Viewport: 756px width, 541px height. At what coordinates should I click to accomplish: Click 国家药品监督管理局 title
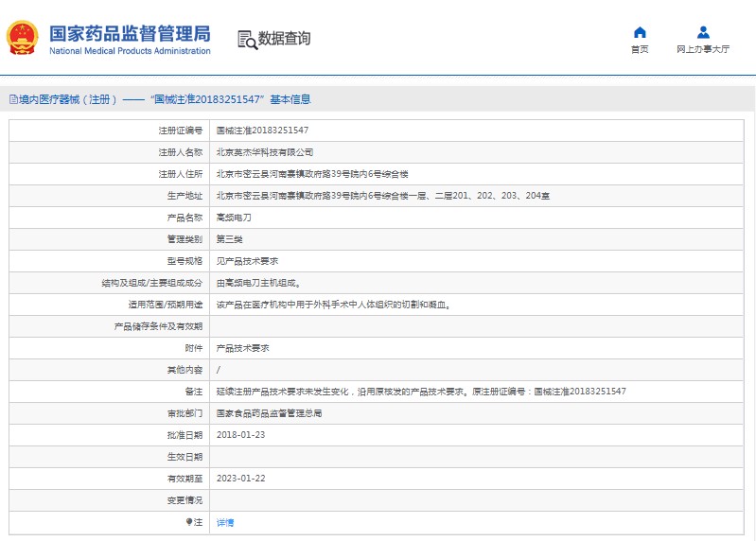point(130,34)
